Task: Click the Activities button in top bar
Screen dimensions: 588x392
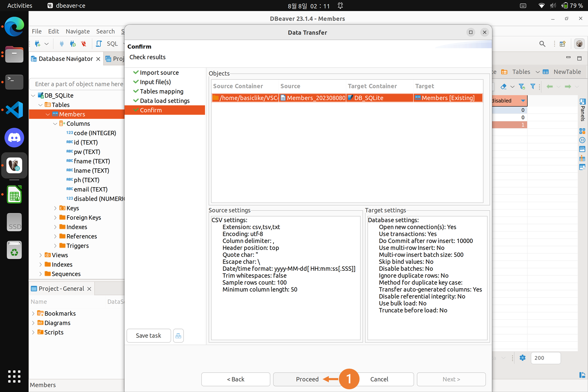Action: pos(20,6)
